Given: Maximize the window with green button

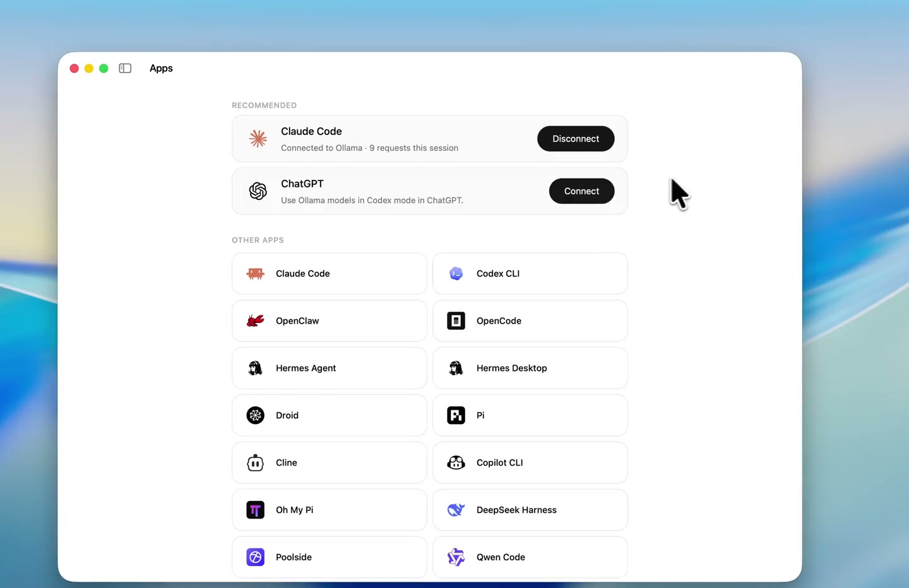Looking at the screenshot, I should [104, 68].
